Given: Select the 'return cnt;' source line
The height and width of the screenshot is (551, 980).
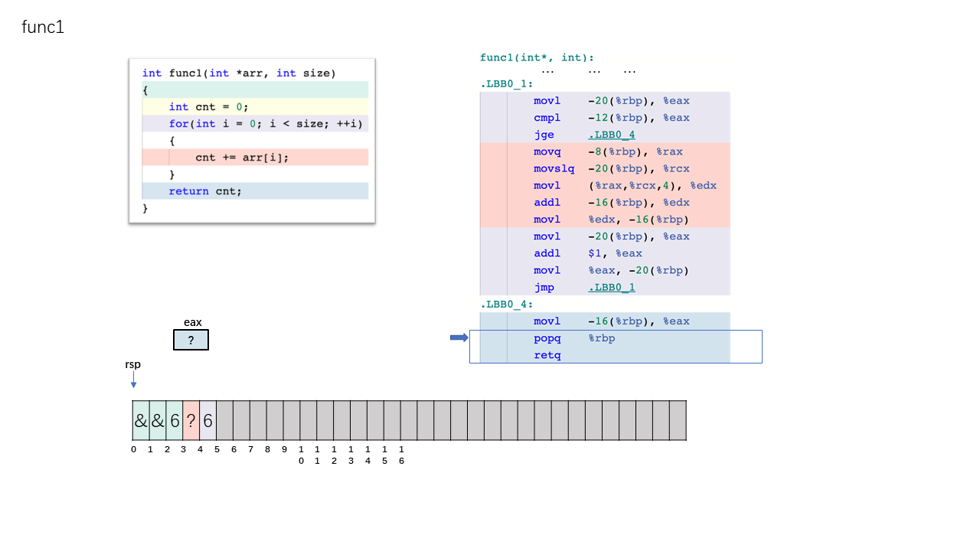Looking at the screenshot, I should coord(205,191).
